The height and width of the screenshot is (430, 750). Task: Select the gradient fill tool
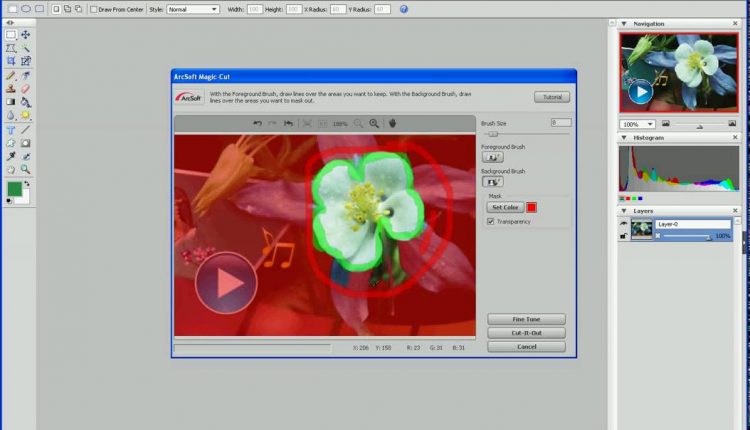pyautogui.click(x=11, y=102)
